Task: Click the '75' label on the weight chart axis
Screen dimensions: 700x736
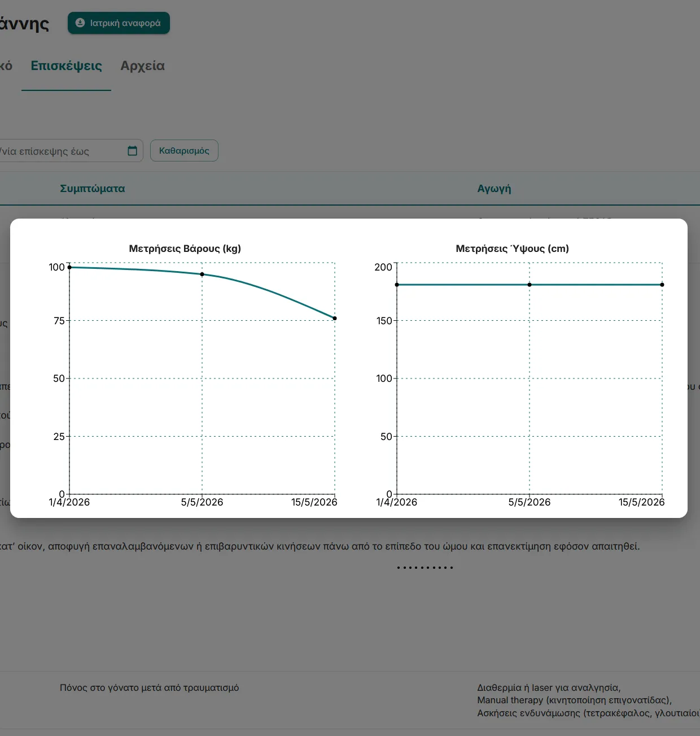Action: pos(59,321)
